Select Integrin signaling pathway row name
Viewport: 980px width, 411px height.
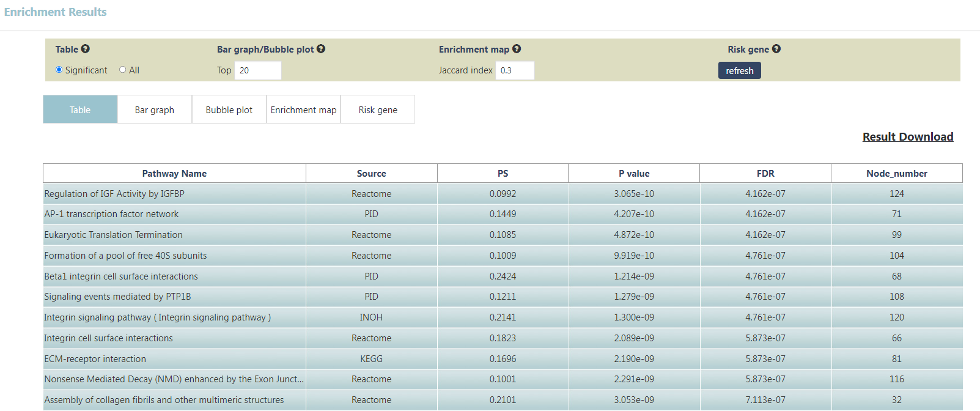tap(157, 317)
